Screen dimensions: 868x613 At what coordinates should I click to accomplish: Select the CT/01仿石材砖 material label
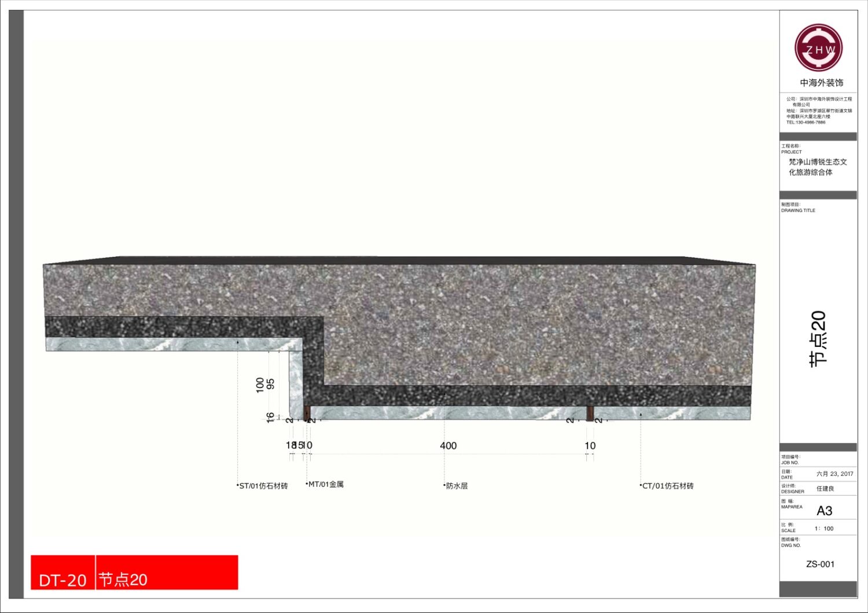point(668,486)
